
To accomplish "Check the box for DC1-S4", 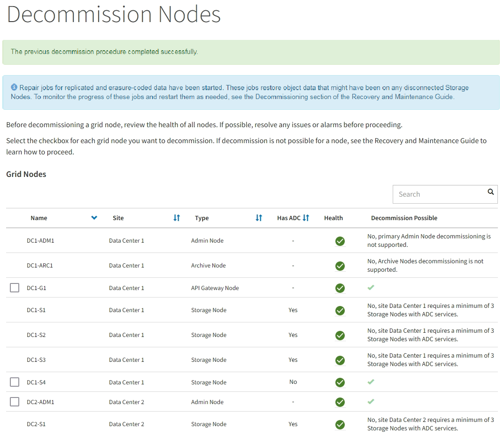I will coord(15,382).
